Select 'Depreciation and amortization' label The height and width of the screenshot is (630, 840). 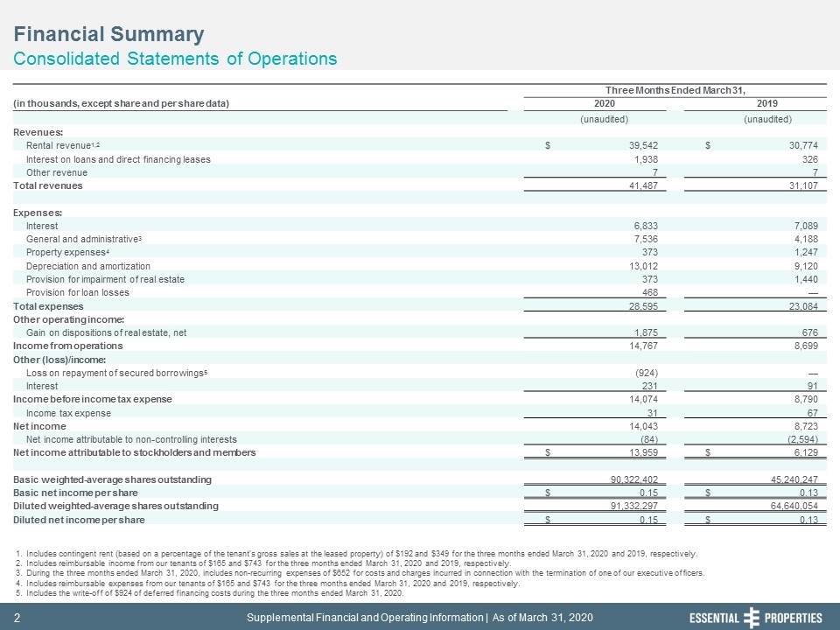click(x=88, y=266)
